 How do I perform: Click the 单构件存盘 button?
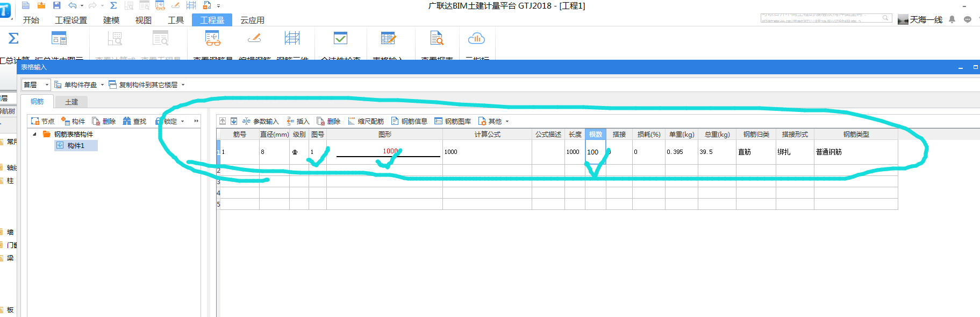(x=76, y=84)
